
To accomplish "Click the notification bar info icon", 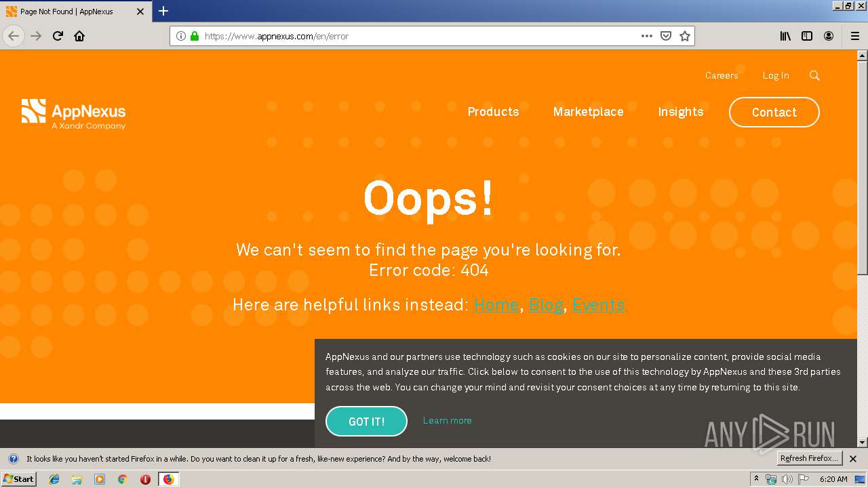I will pos(13,459).
